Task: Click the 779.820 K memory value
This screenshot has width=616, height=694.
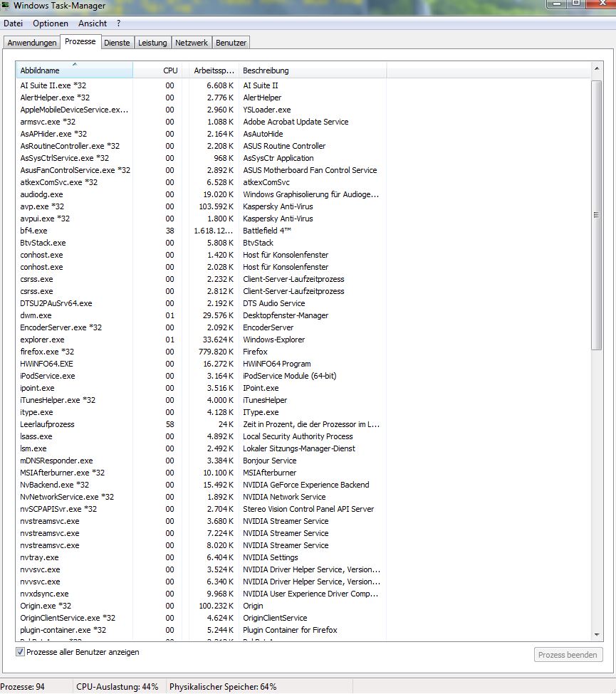Action: pyautogui.click(x=216, y=352)
